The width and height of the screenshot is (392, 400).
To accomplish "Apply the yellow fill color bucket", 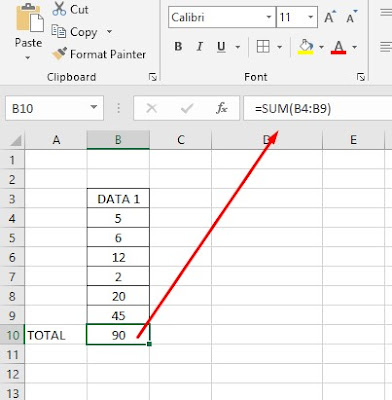I will click(x=305, y=47).
